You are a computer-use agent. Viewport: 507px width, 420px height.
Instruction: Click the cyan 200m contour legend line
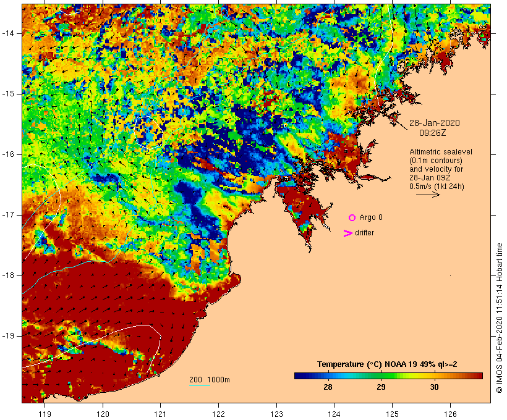pyautogui.click(x=200, y=385)
